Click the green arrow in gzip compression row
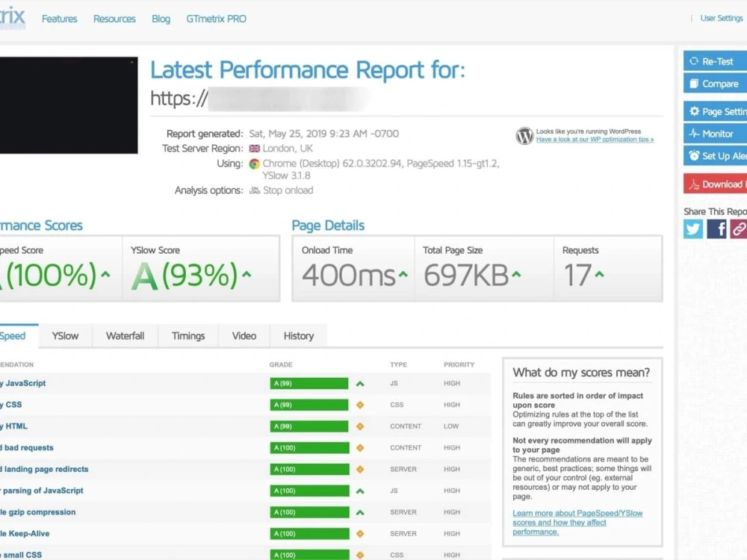747x560 pixels. [x=360, y=512]
